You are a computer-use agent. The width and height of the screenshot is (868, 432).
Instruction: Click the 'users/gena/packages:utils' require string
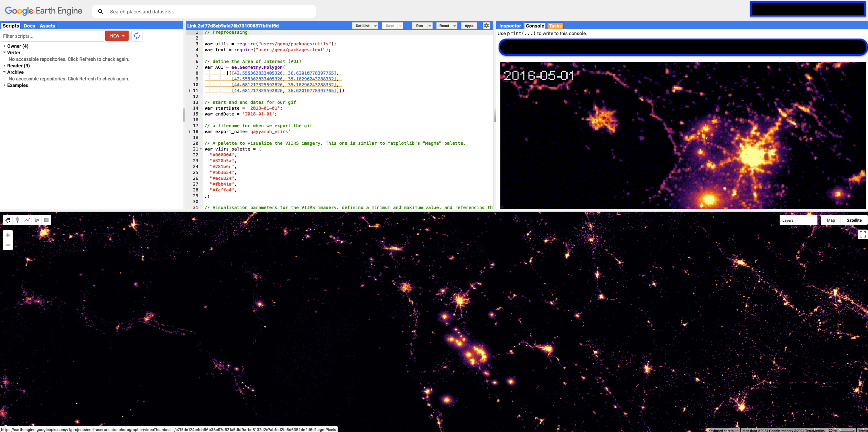pos(294,44)
